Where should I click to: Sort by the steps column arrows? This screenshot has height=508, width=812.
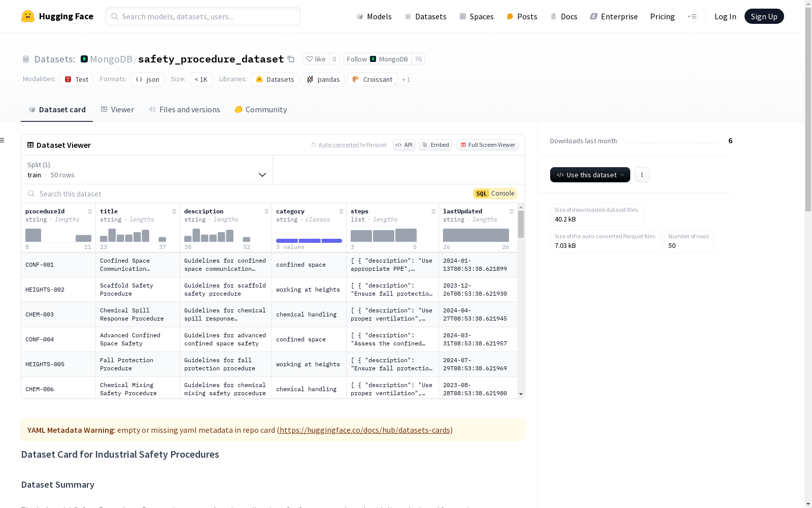(x=433, y=211)
